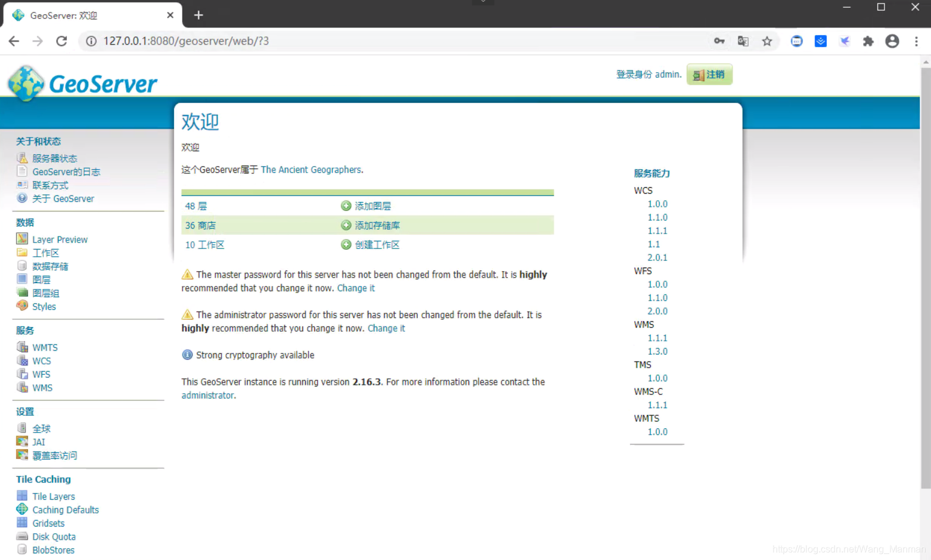Open WFS version 2.0.0 capabilities
The image size is (931, 560).
(x=657, y=312)
